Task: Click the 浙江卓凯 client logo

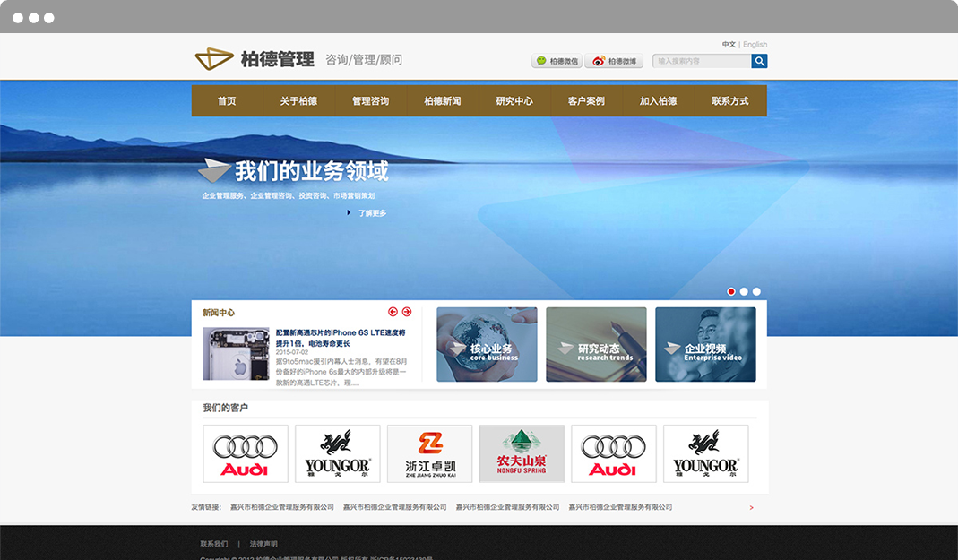Action: (430, 453)
